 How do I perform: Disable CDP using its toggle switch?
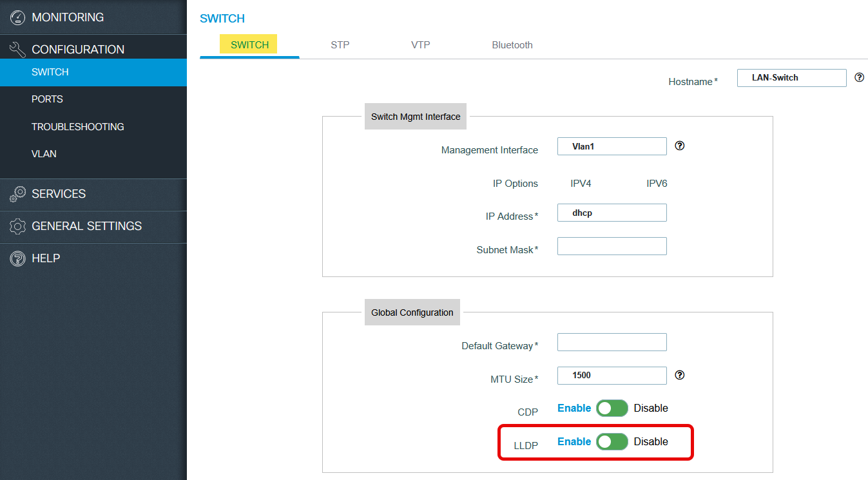pyautogui.click(x=612, y=408)
